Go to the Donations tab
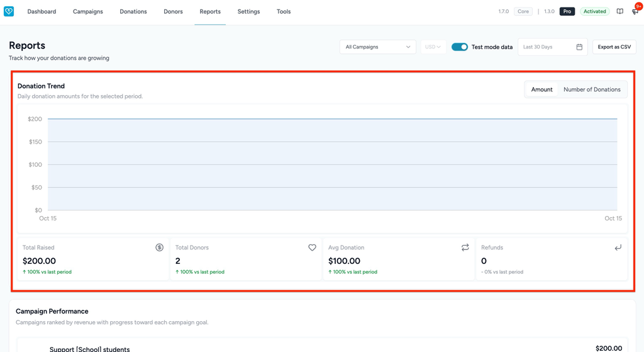 133,11
